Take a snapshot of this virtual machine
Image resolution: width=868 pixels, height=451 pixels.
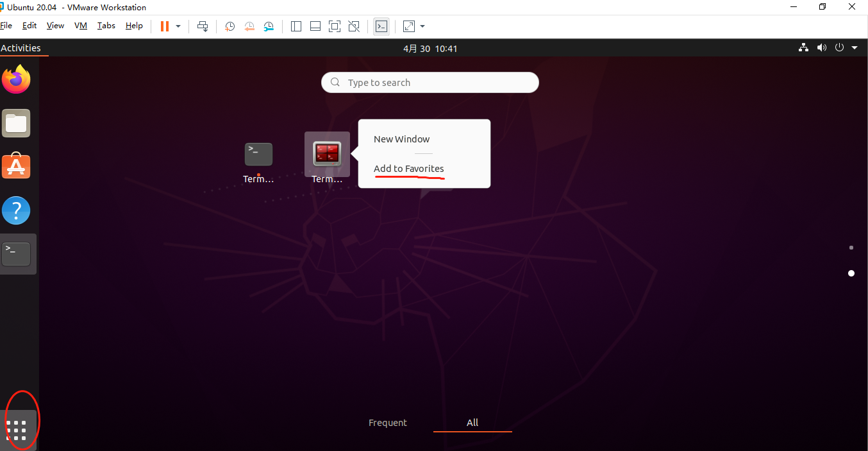coord(230,26)
